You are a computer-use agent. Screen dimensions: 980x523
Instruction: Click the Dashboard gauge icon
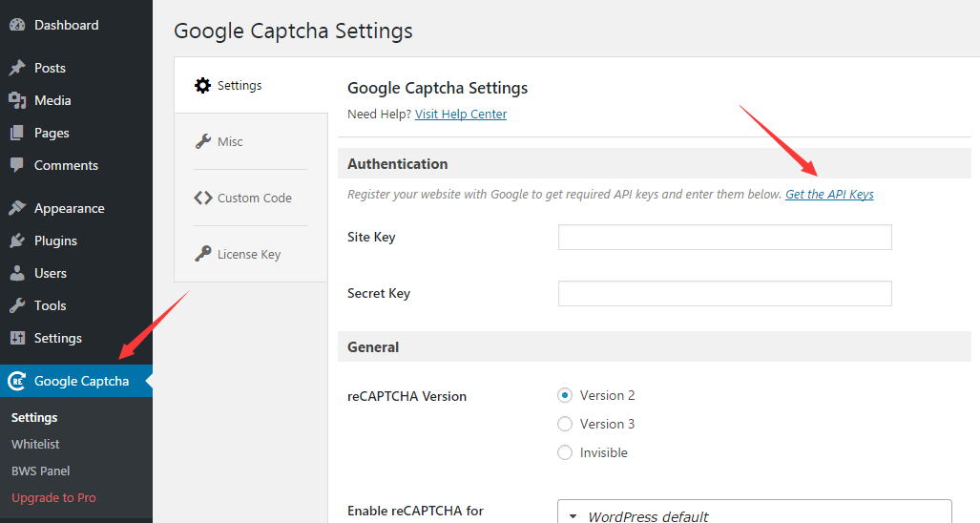[x=17, y=25]
